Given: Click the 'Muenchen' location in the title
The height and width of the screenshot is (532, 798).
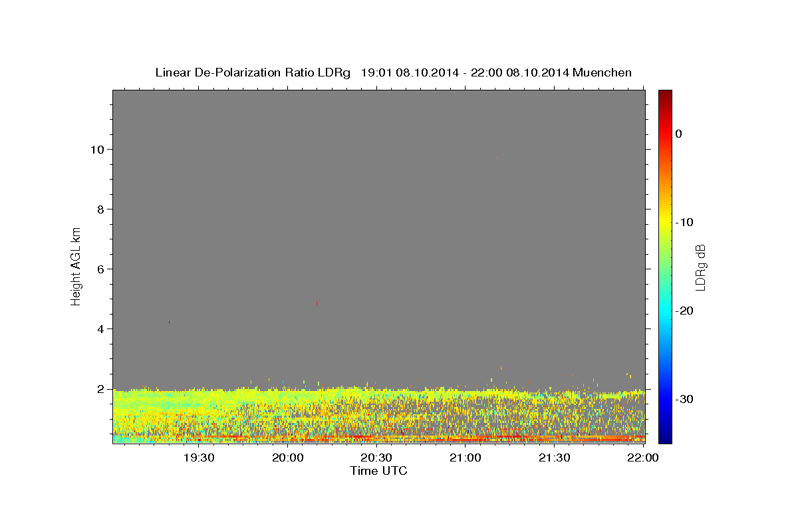Looking at the screenshot, I should pyautogui.click(x=601, y=72).
